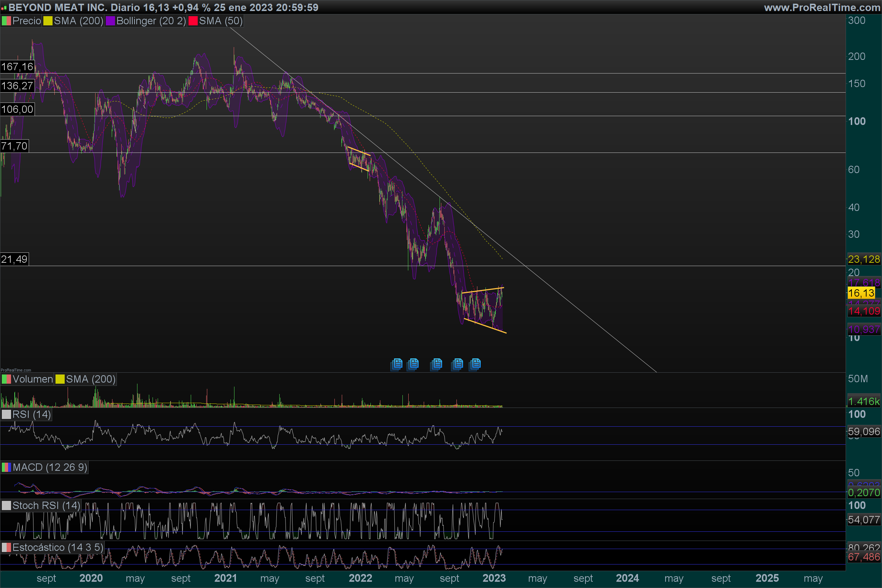The height and width of the screenshot is (588, 882).
Task: Click the Precio red-green legend icon
Action: coord(6,21)
